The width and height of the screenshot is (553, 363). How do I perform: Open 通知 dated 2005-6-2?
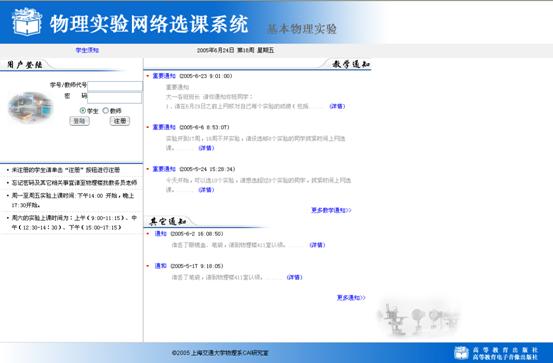coord(161,234)
